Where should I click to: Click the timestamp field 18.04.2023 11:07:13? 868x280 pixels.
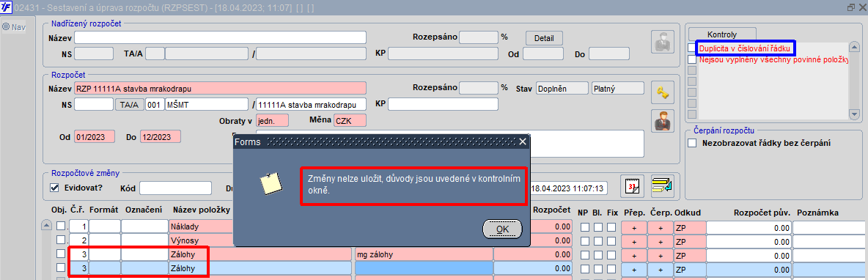coord(568,188)
